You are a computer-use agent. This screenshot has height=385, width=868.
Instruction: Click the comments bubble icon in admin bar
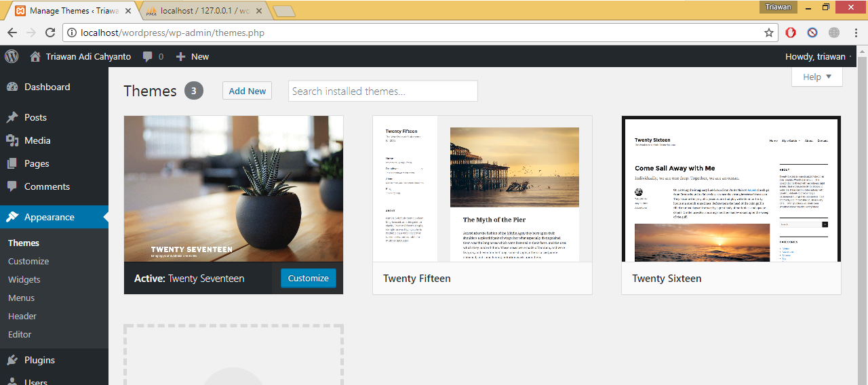coord(148,57)
